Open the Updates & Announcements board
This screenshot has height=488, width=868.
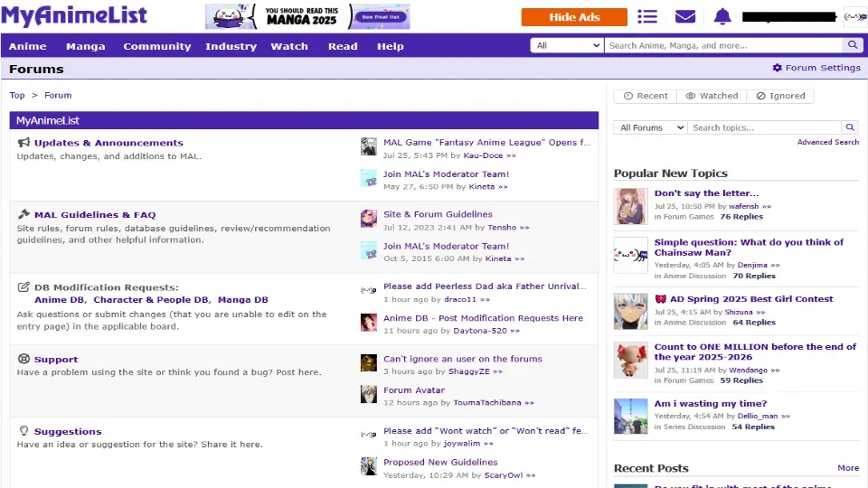click(x=108, y=143)
